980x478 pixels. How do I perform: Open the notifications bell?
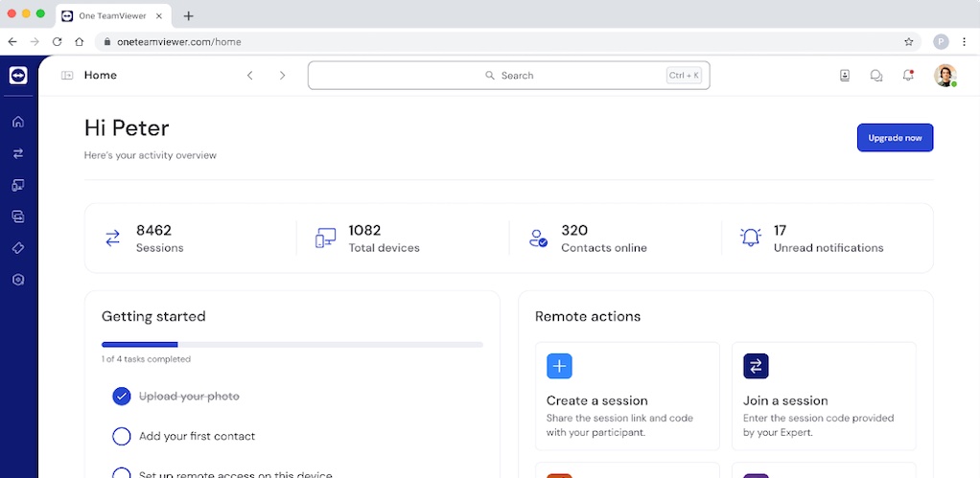908,76
